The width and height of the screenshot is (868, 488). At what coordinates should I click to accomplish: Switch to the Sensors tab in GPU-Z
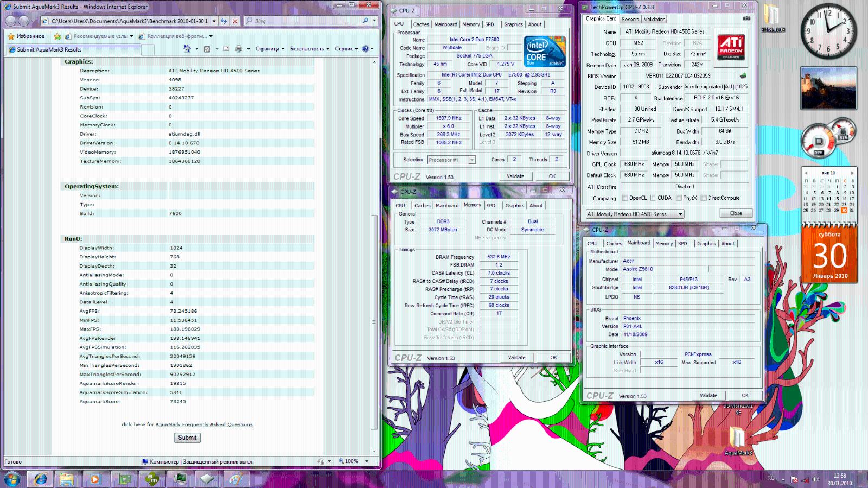pyautogui.click(x=630, y=19)
